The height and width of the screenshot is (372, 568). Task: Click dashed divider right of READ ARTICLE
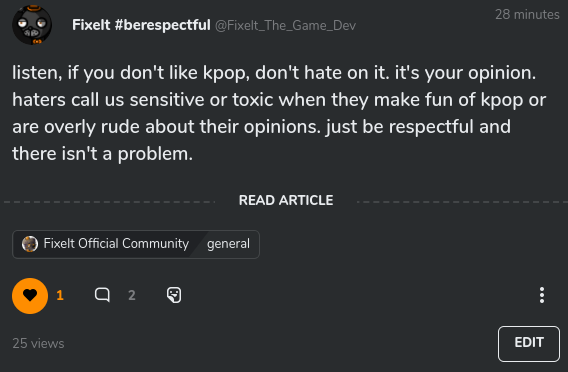coord(462,202)
